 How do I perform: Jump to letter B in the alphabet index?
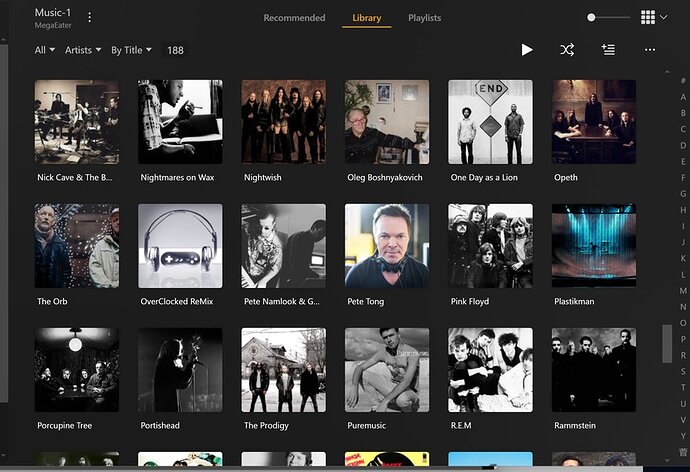(x=683, y=113)
